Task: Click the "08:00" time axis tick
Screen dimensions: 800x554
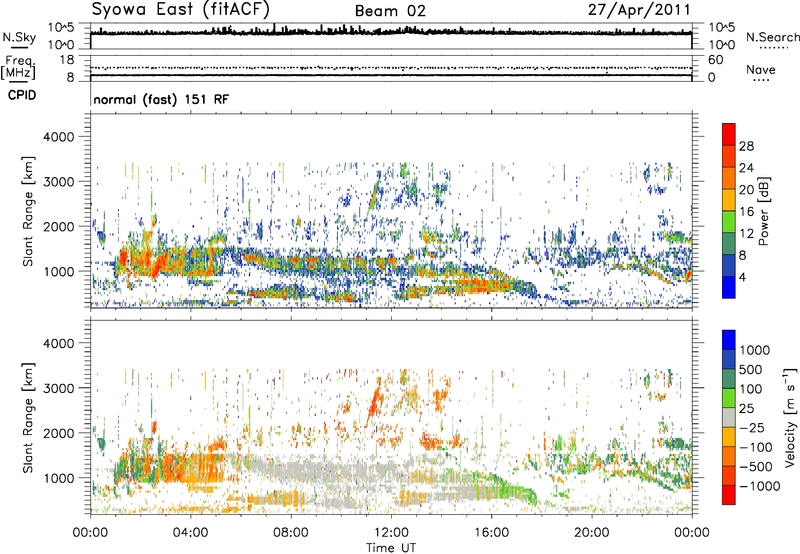Action: coord(291,532)
